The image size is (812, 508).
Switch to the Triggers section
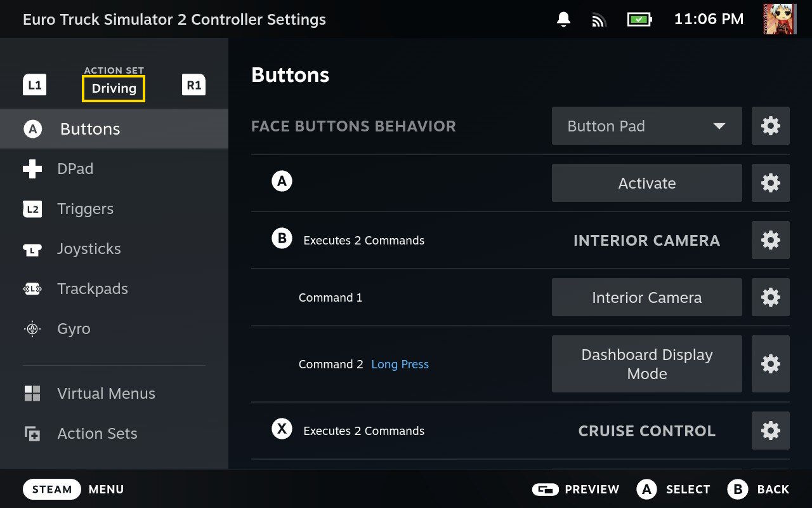click(85, 209)
